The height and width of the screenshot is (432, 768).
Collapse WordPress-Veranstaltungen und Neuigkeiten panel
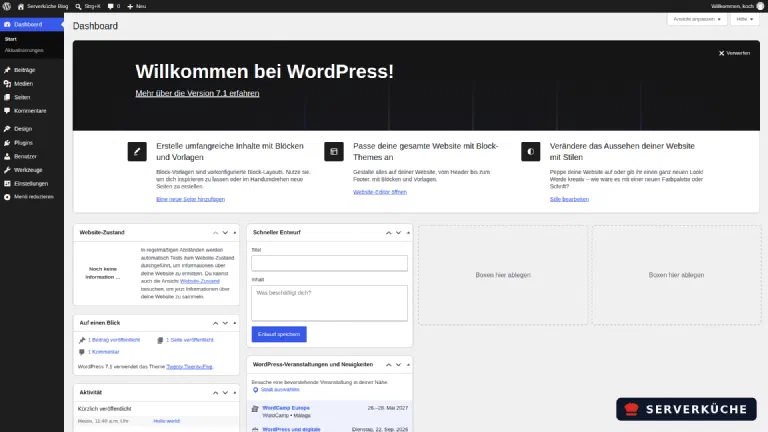pos(408,365)
